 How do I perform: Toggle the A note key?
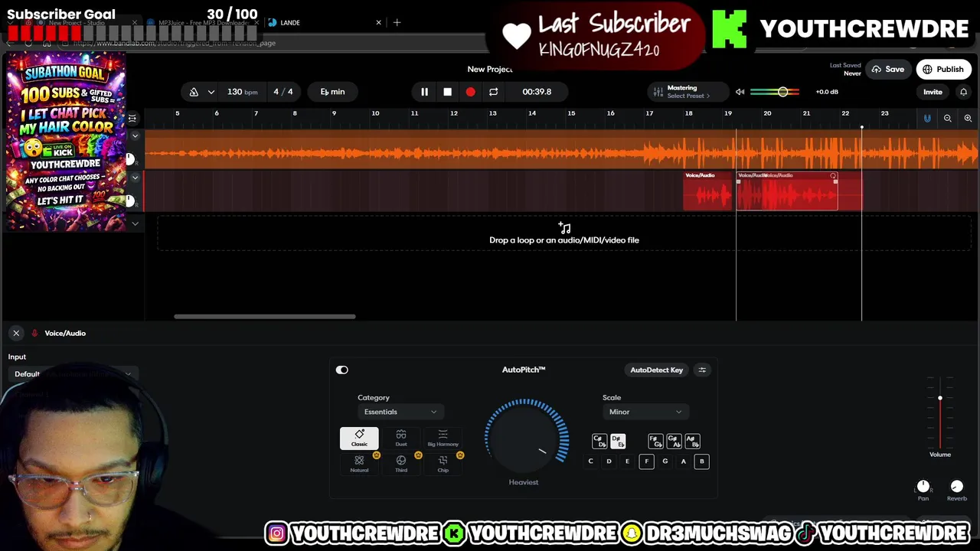(x=683, y=461)
